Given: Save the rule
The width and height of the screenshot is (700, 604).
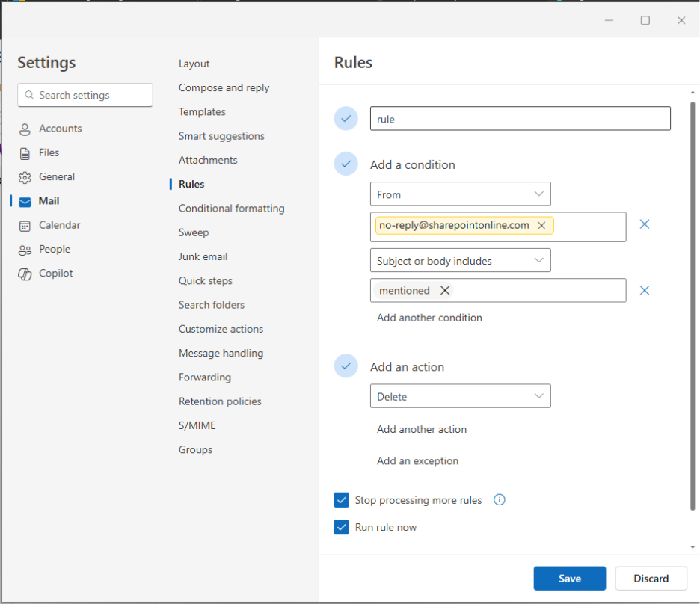Looking at the screenshot, I should click(570, 578).
